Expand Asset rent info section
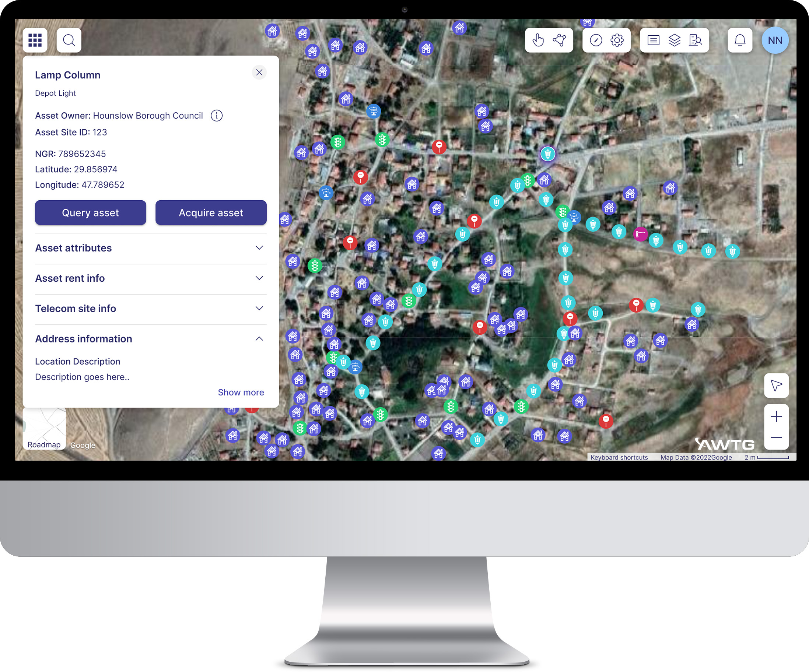This screenshot has height=672, width=809. point(151,278)
